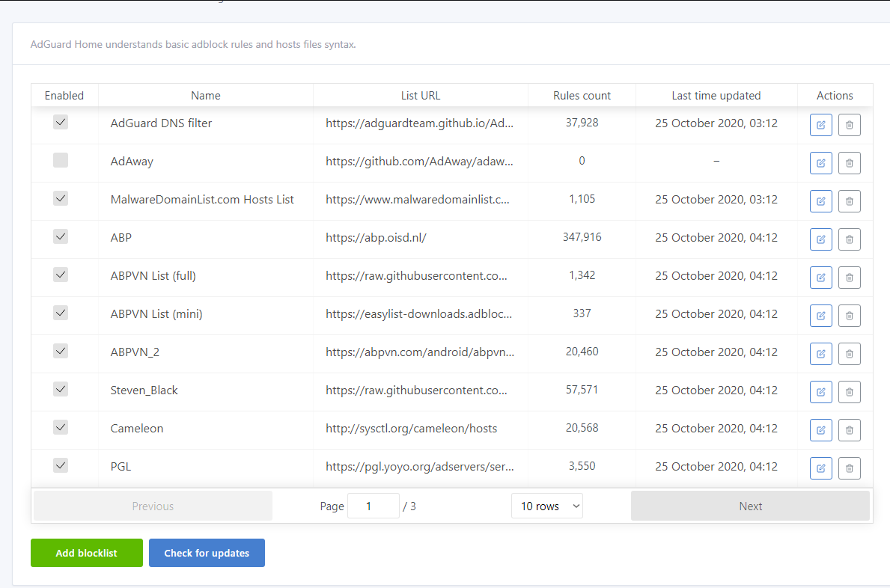890x588 pixels.
Task: Sort by the List URL column header
Action: [421, 95]
